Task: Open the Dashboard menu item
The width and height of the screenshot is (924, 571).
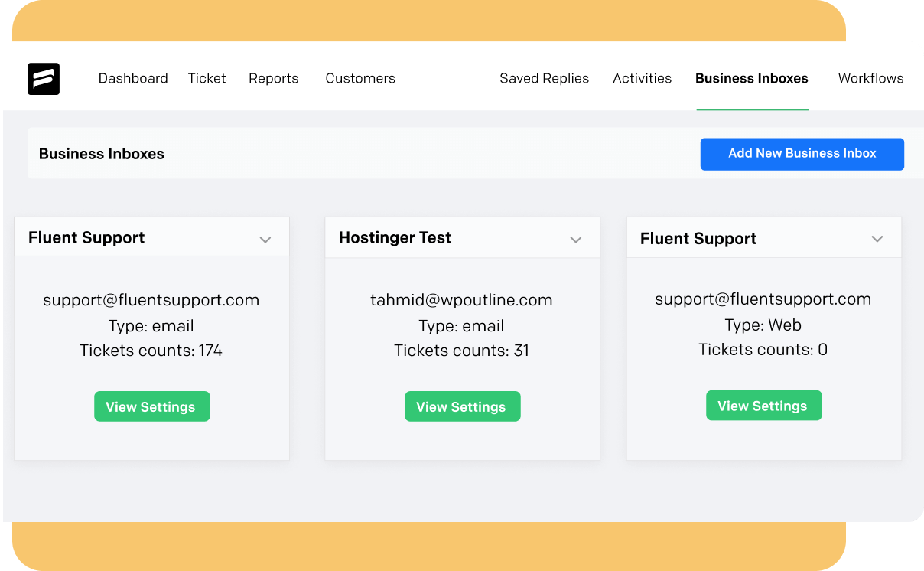Action: [133, 78]
